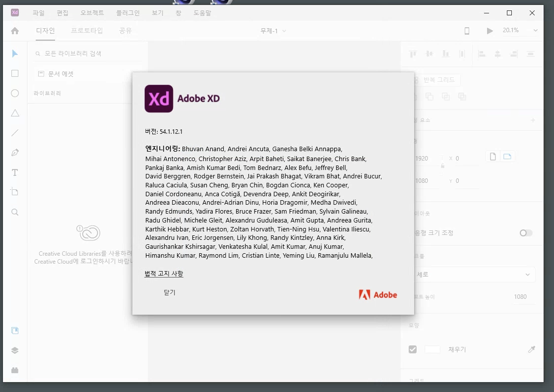Click the 모든 라이브러리 검색 search field
Image resolution: width=554 pixels, height=392 pixels.
(88, 54)
